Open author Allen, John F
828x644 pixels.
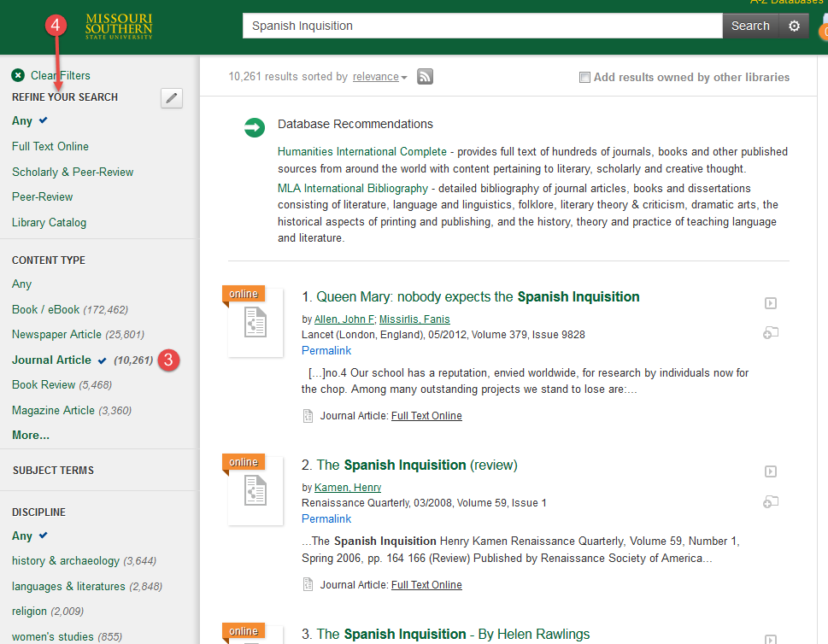(x=344, y=319)
